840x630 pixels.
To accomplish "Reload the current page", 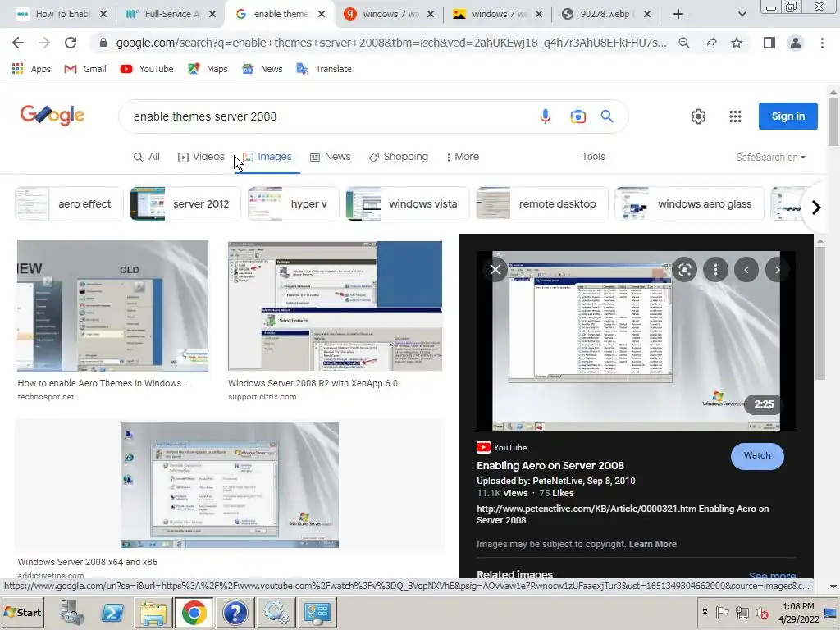I will pos(71,43).
